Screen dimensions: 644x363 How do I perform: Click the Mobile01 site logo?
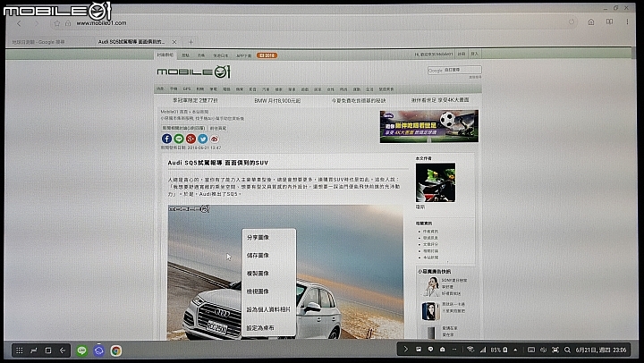tap(193, 72)
